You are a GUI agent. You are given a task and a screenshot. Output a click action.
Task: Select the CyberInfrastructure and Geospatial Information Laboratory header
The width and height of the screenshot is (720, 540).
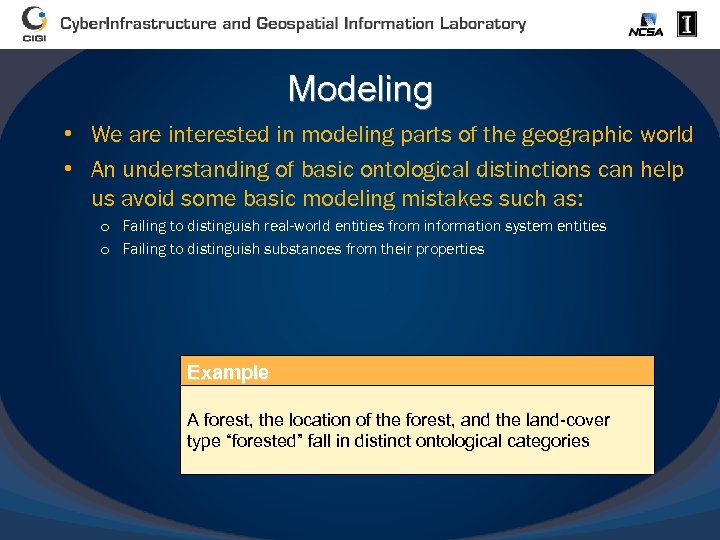(293, 23)
